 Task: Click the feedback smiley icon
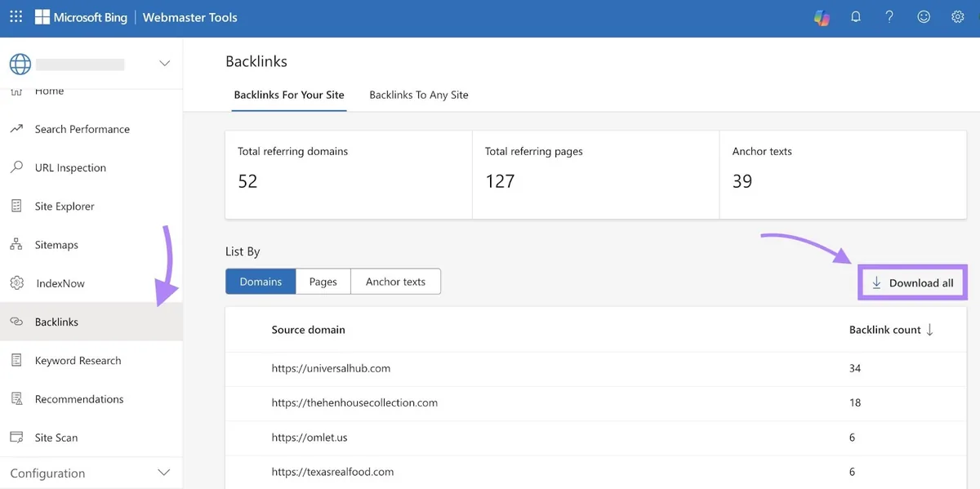click(924, 17)
